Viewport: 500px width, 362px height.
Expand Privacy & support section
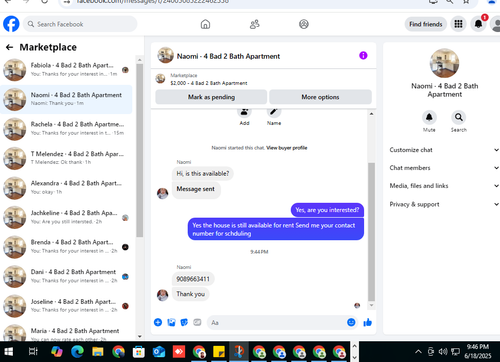click(x=444, y=204)
